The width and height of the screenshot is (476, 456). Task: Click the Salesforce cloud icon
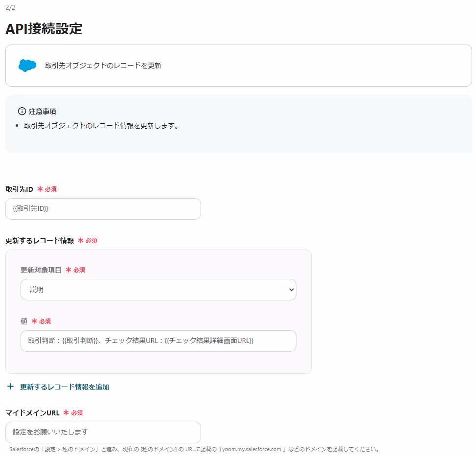coord(27,65)
